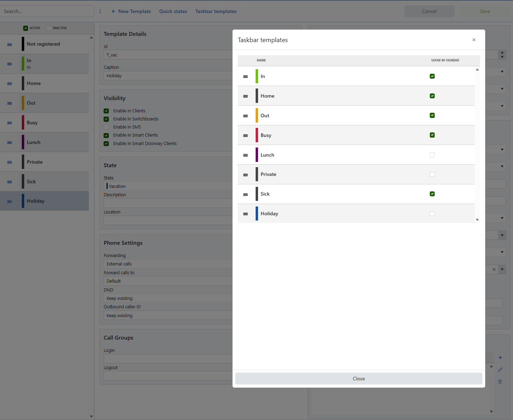Open Taskbar templates in top menu
This screenshot has width=513, height=420.
click(216, 11)
